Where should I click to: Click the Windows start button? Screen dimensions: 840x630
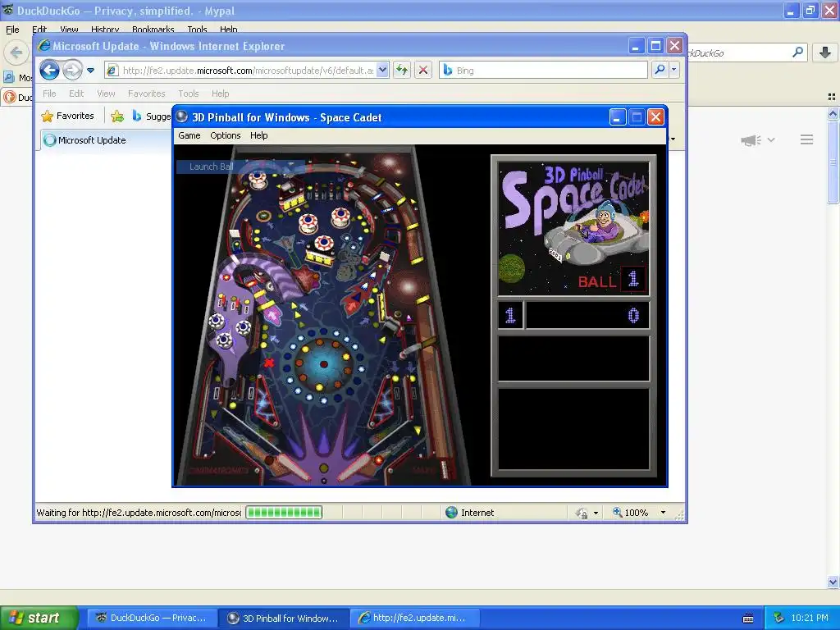point(39,618)
